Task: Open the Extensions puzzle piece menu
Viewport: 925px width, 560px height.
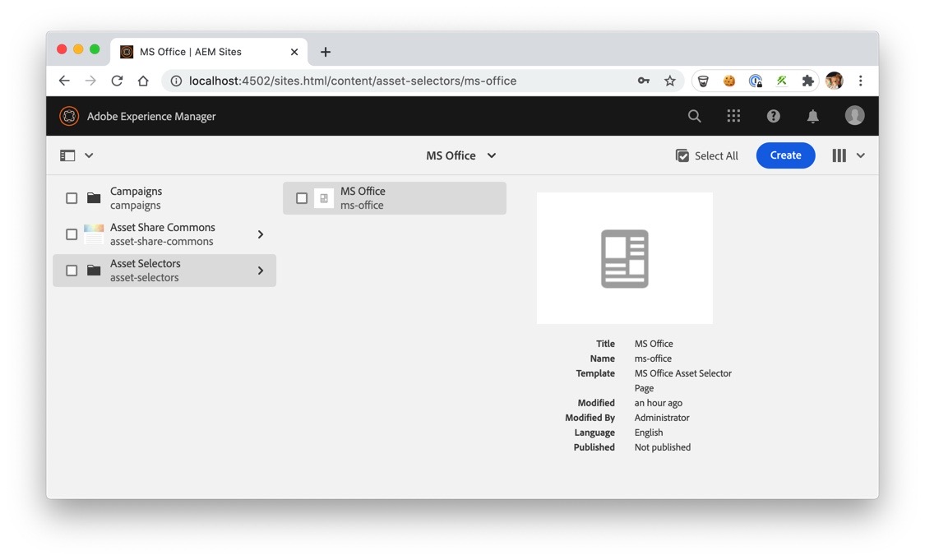Action: [807, 81]
